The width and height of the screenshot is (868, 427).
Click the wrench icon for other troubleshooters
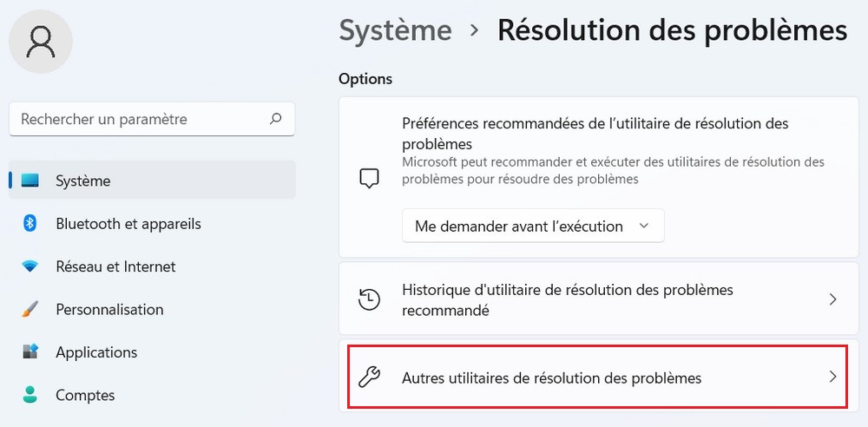[369, 378]
